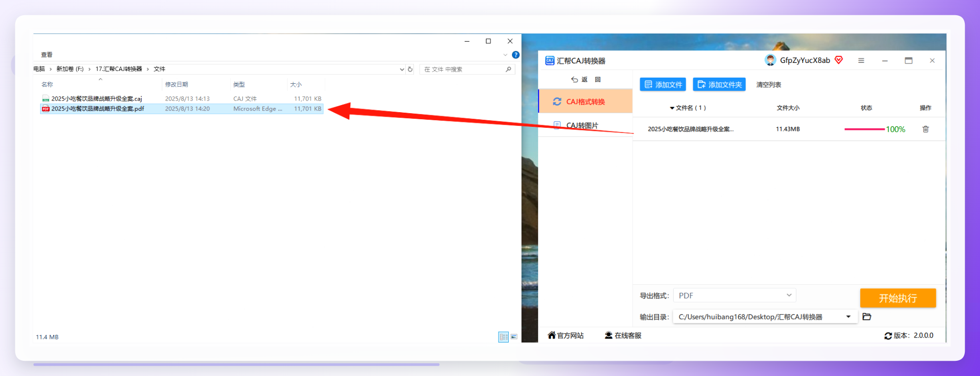
Task: Click the CAJ格式转换 refresh-arrows icon
Action: (x=557, y=101)
